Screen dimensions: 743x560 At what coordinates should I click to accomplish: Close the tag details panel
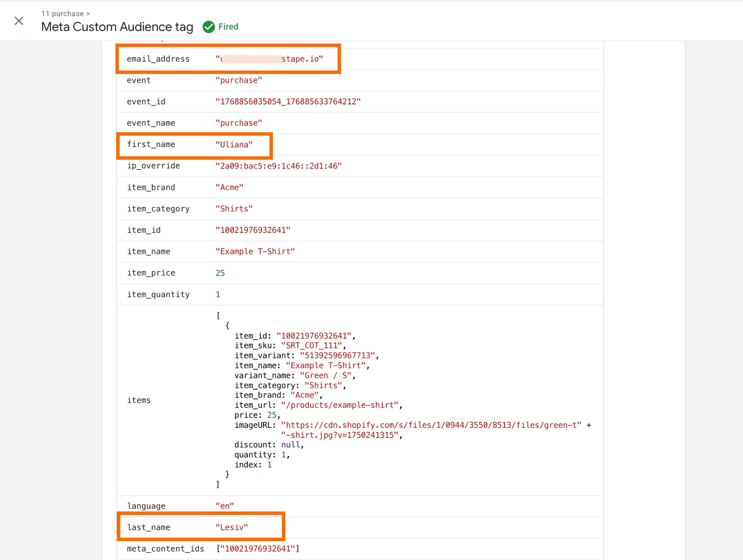(x=19, y=21)
